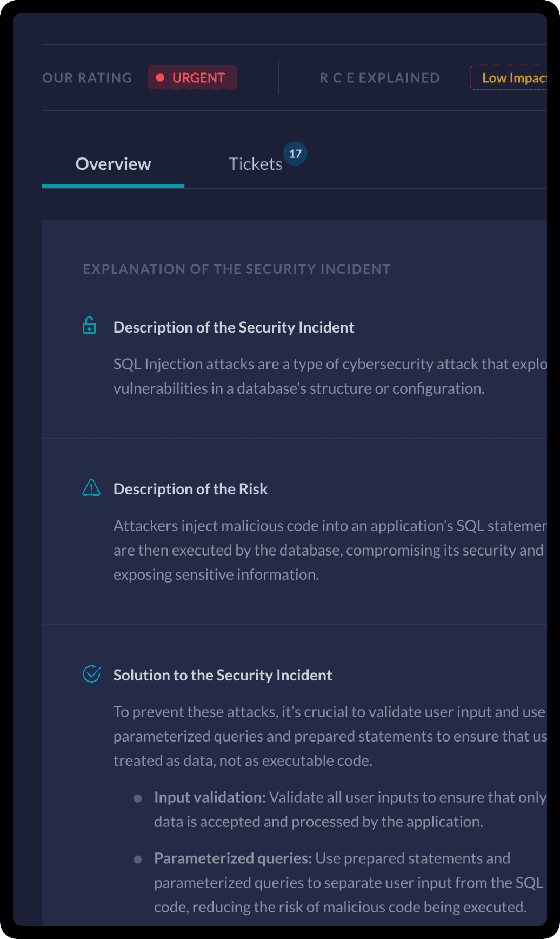Click the Attackers inject malicious code paragraph
560x939 pixels.
[x=324, y=550]
